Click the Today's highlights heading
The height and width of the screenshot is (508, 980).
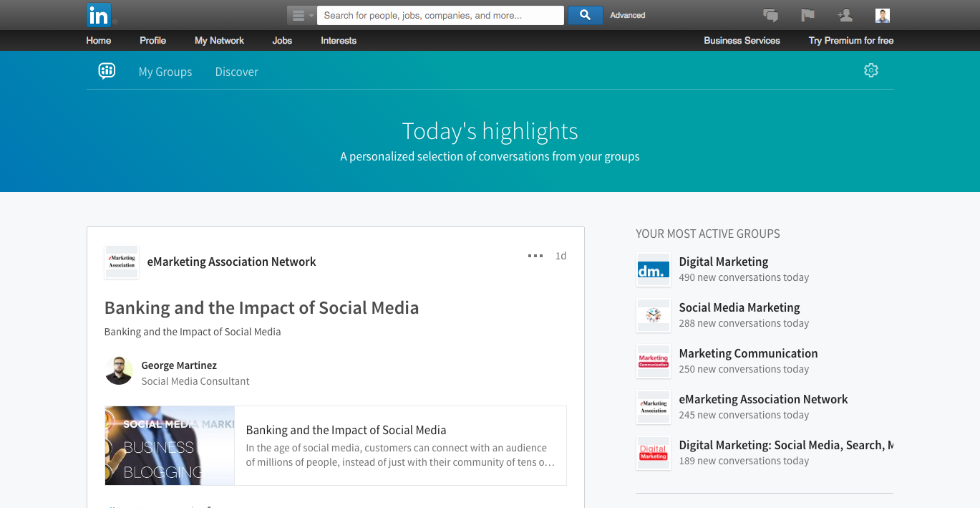point(490,131)
